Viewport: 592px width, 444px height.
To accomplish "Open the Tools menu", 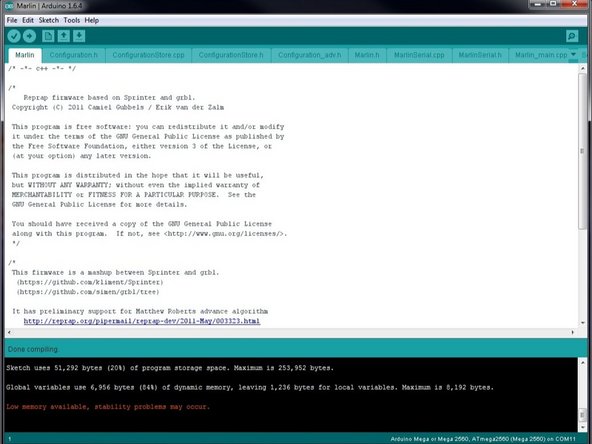I will (x=72, y=20).
